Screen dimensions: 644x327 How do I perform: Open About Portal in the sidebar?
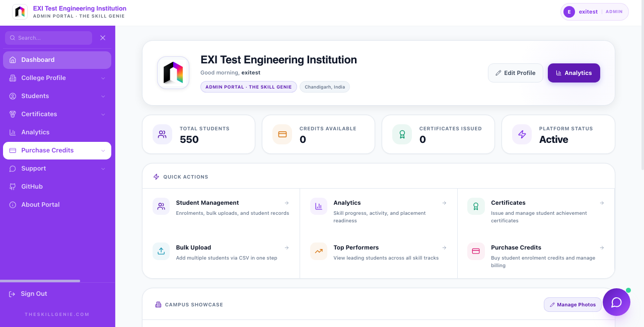57,205
